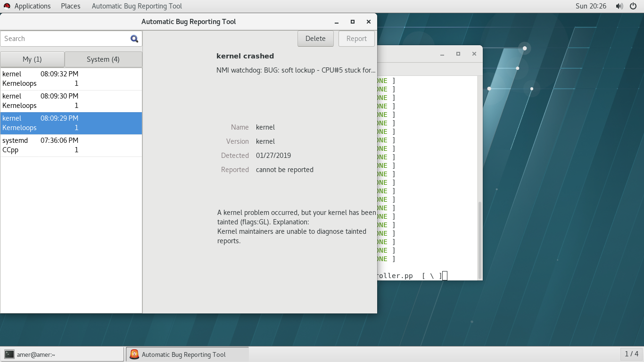Minimize the terminal window behind
The image size is (644, 362).
point(442,54)
